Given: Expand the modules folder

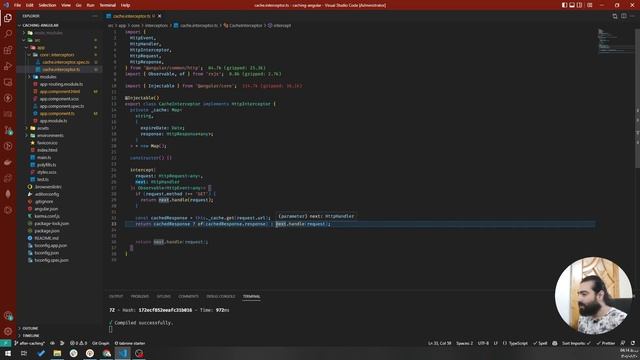Looking at the screenshot, I should click(x=48, y=77).
